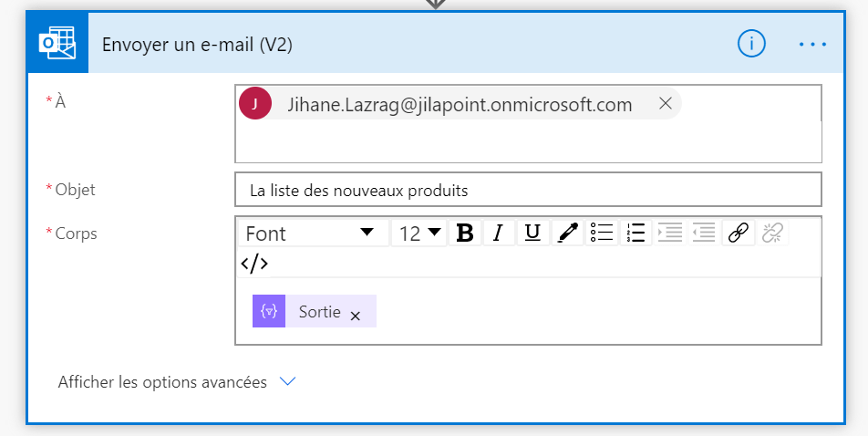
Task: Toggle bold formatting
Action: (465, 234)
